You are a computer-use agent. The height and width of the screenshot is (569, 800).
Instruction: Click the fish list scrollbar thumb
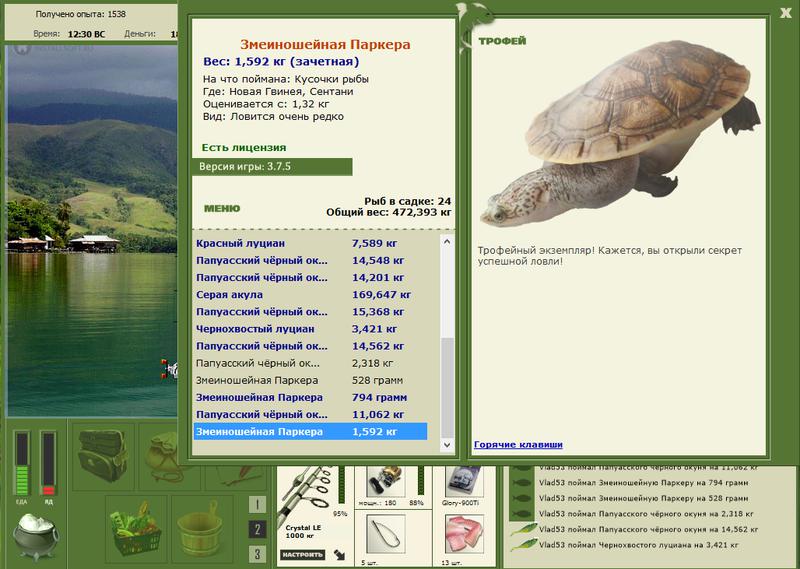tap(447, 386)
